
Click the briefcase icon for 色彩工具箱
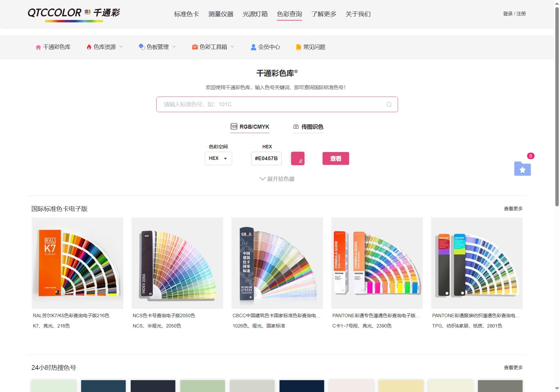(x=195, y=47)
